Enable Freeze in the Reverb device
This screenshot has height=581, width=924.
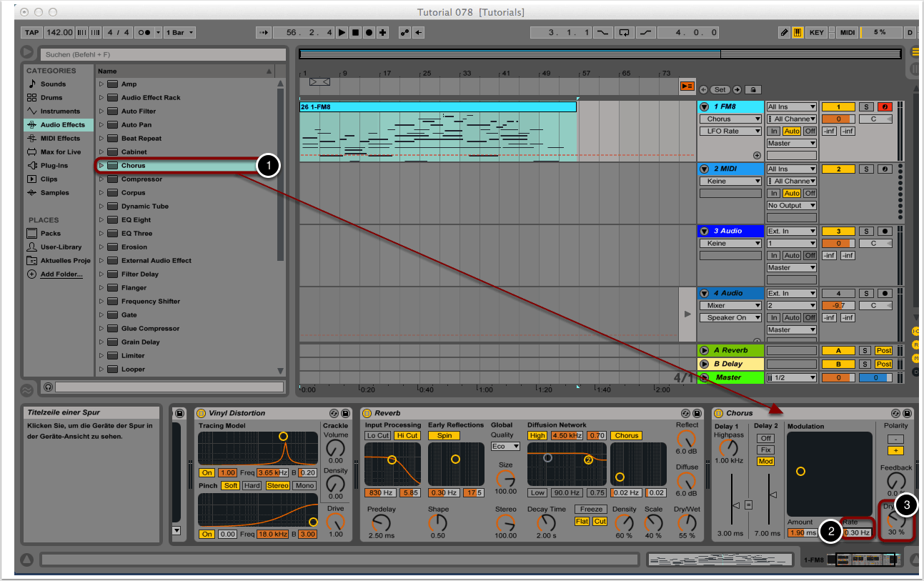coord(591,510)
